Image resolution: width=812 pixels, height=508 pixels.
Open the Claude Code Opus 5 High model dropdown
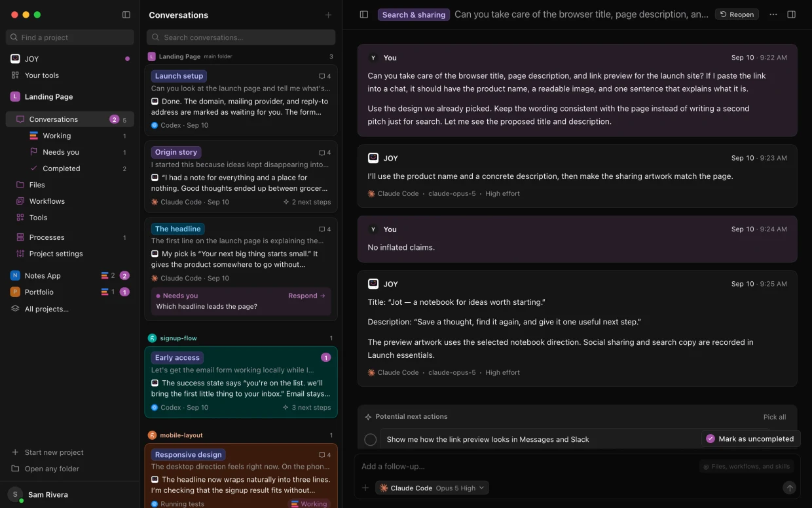coord(432,488)
